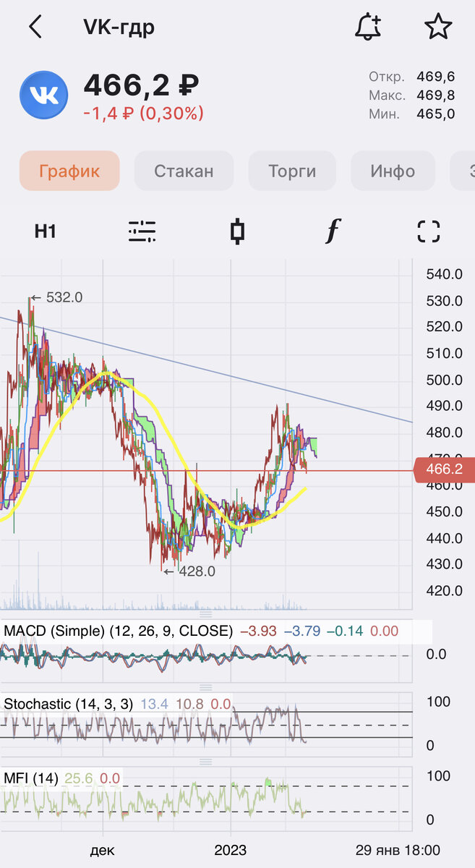
Task: Change the H1 timeframe
Action: pos(45,231)
